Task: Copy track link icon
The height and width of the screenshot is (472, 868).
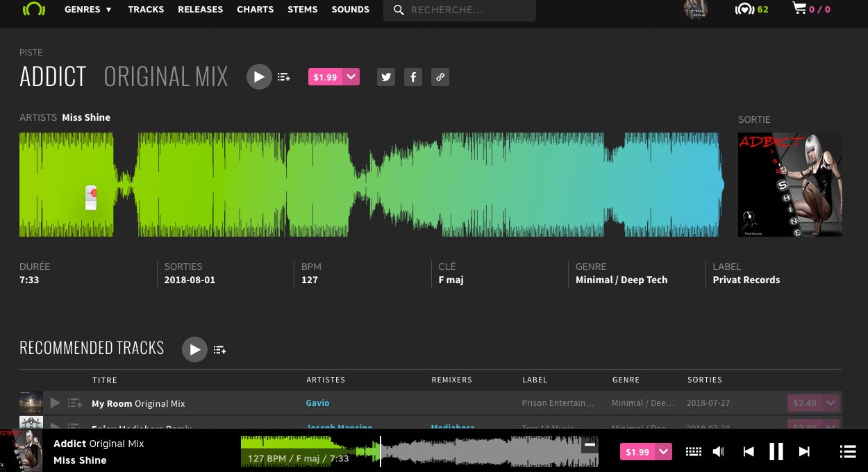Action: (440, 77)
